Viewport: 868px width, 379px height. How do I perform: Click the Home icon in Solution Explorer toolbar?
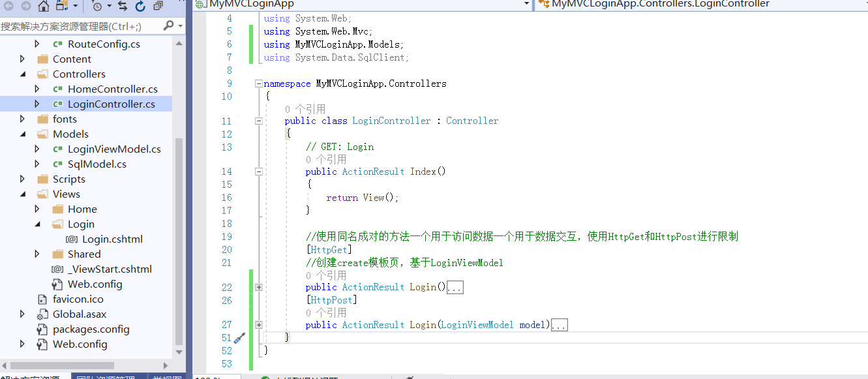click(44, 7)
